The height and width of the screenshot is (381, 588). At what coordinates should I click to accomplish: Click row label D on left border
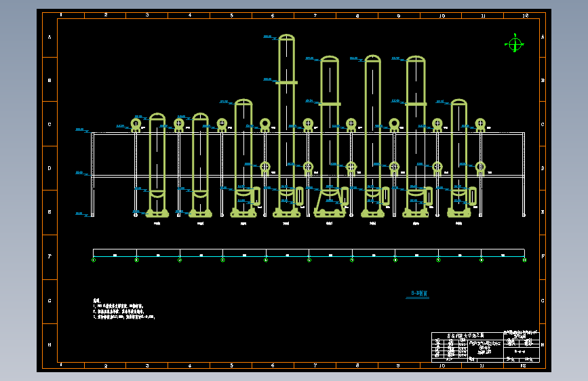[x=50, y=168]
